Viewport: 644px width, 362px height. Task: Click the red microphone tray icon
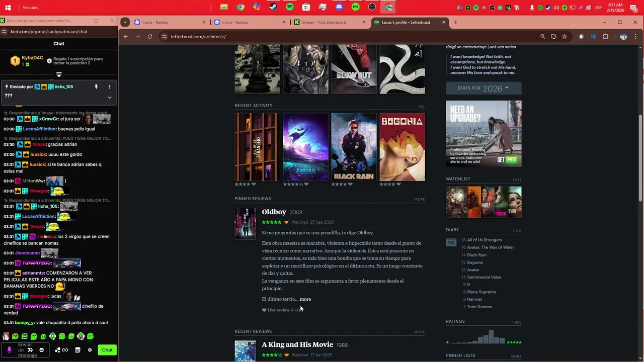(532, 8)
